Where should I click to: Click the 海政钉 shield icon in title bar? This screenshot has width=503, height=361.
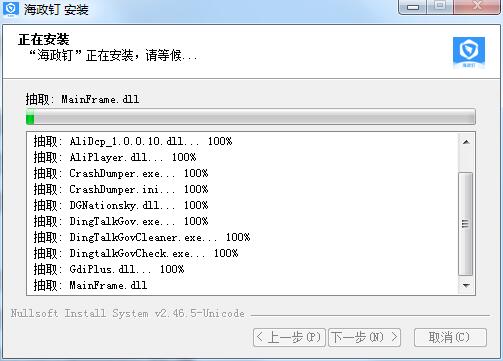click(x=10, y=9)
